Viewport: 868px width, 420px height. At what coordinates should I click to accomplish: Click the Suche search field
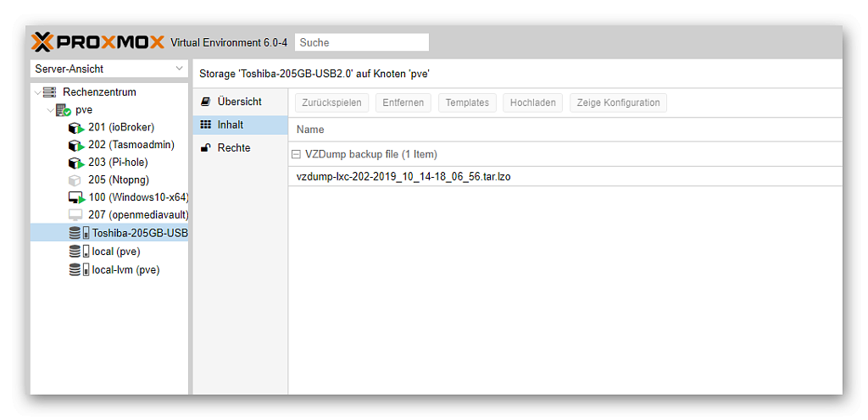361,42
